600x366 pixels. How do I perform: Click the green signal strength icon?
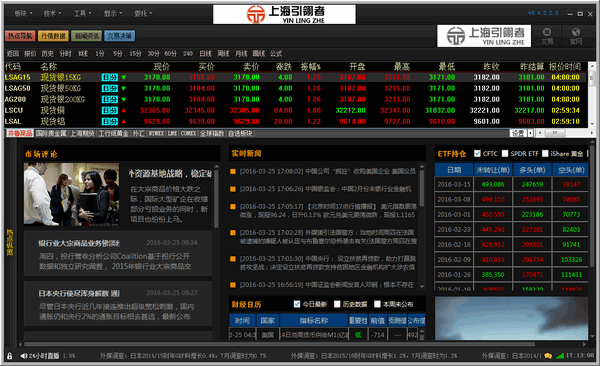560,356
